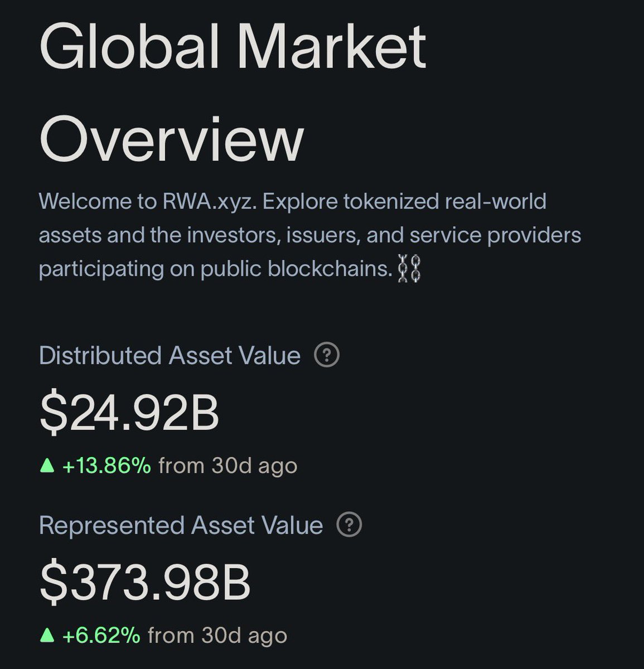644x669 pixels.
Task: Select the $373.98B value
Action: click(145, 583)
